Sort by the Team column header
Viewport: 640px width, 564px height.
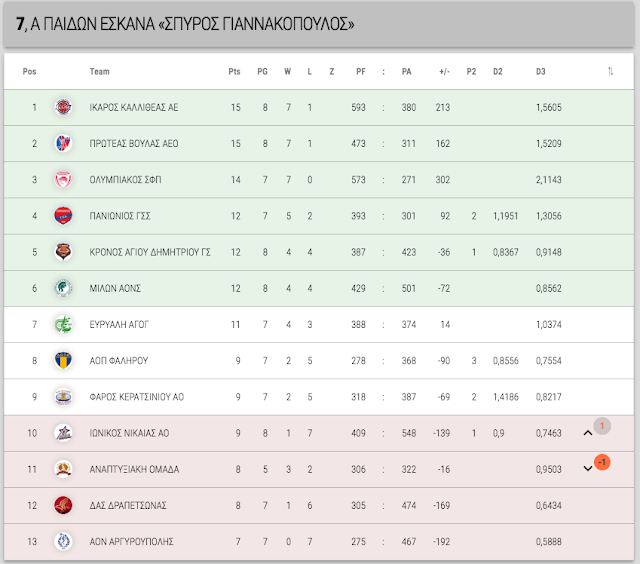click(x=99, y=71)
